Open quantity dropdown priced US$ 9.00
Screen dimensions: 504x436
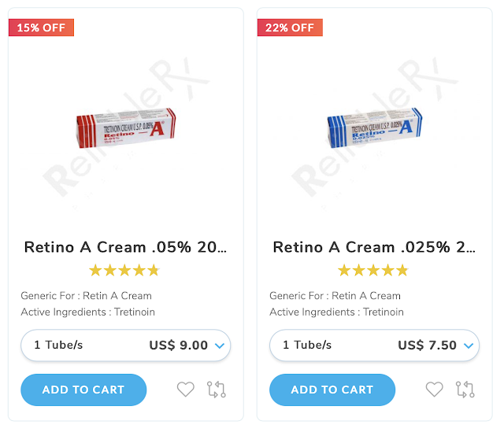pyautogui.click(x=125, y=345)
